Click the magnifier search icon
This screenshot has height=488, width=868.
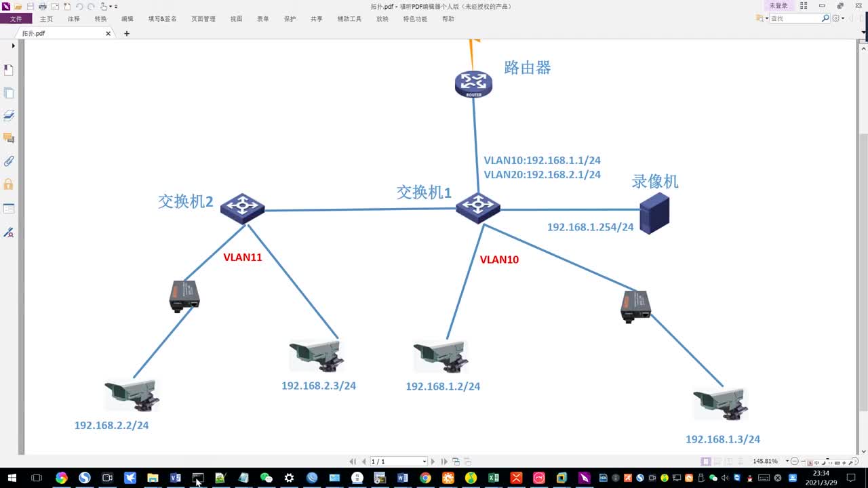coord(825,18)
